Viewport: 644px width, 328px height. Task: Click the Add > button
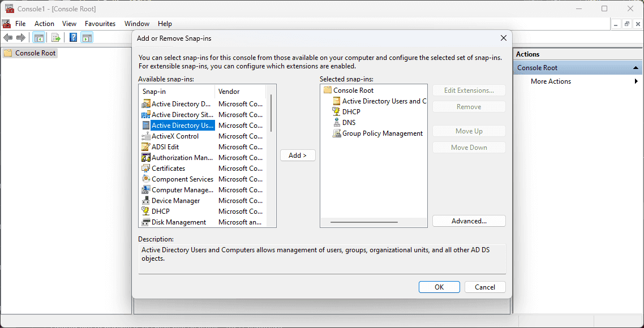point(298,156)
